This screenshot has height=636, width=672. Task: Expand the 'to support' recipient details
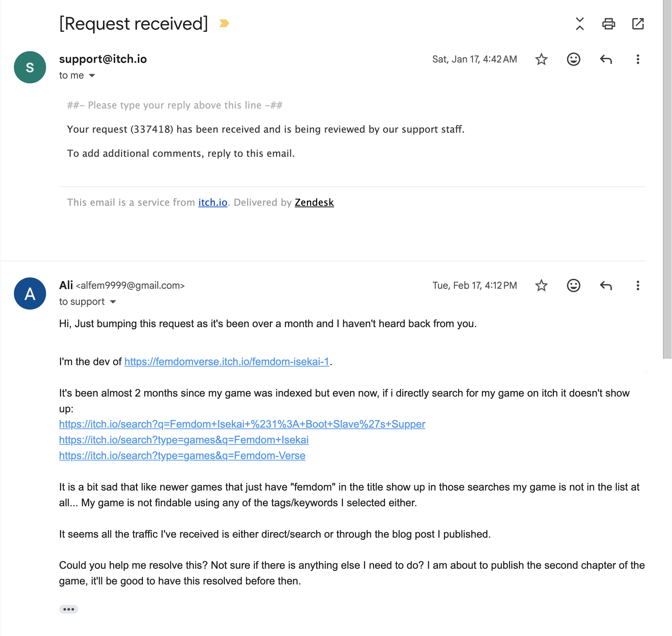113,302
